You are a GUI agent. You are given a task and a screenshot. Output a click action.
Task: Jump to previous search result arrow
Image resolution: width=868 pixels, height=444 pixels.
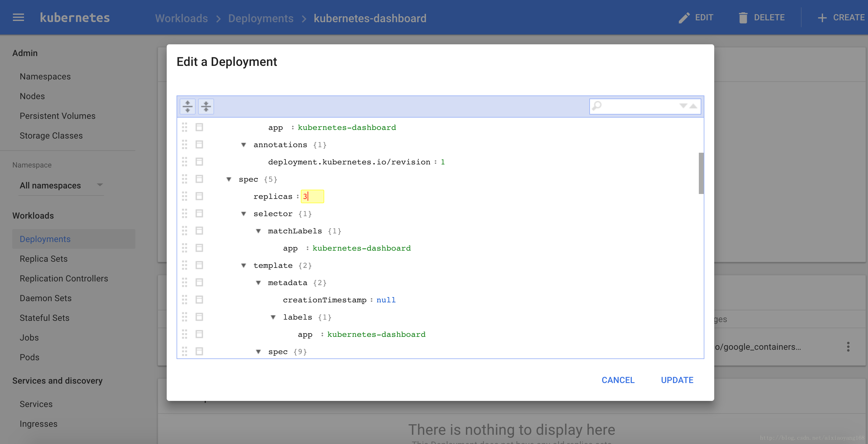click(693, 106)
